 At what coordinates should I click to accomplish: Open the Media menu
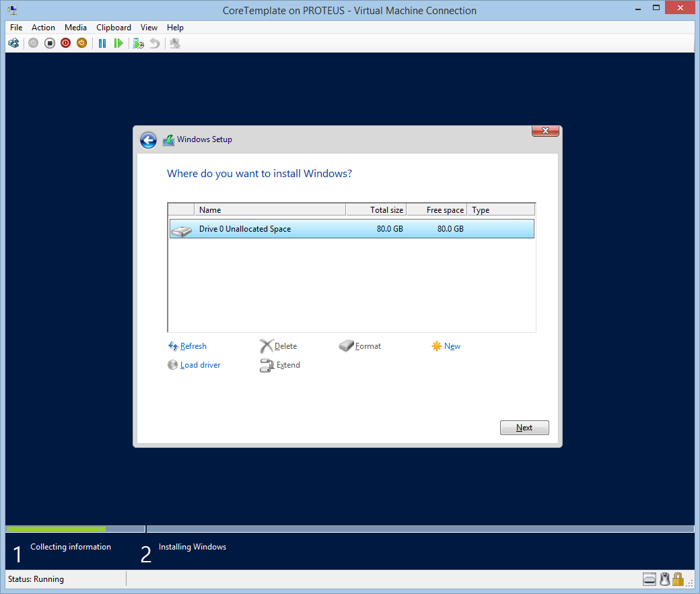75,28
